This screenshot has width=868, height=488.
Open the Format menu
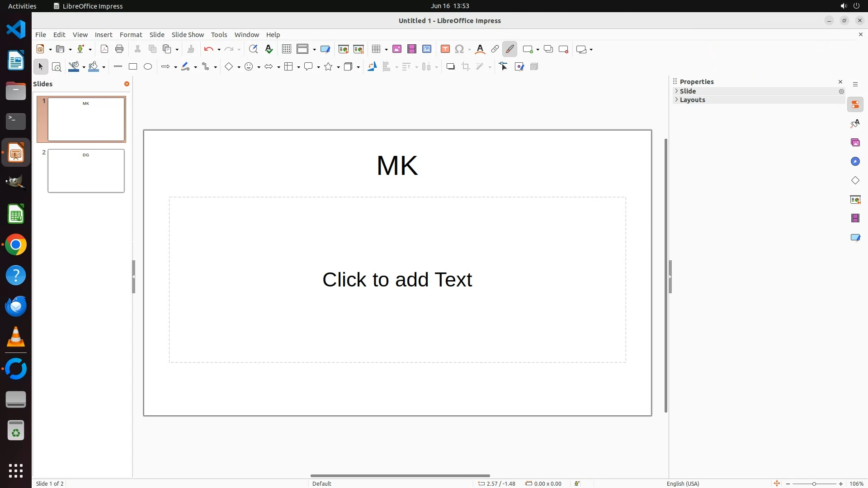tap(131, 35)
